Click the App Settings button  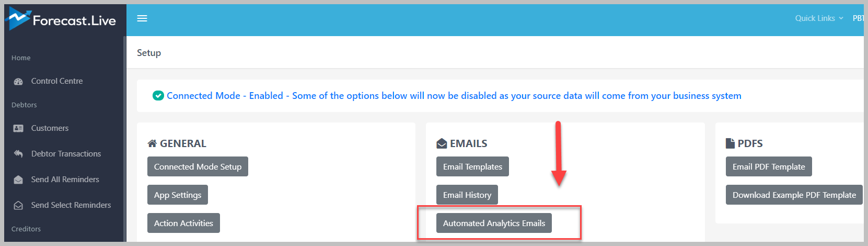tap(178, 195)
